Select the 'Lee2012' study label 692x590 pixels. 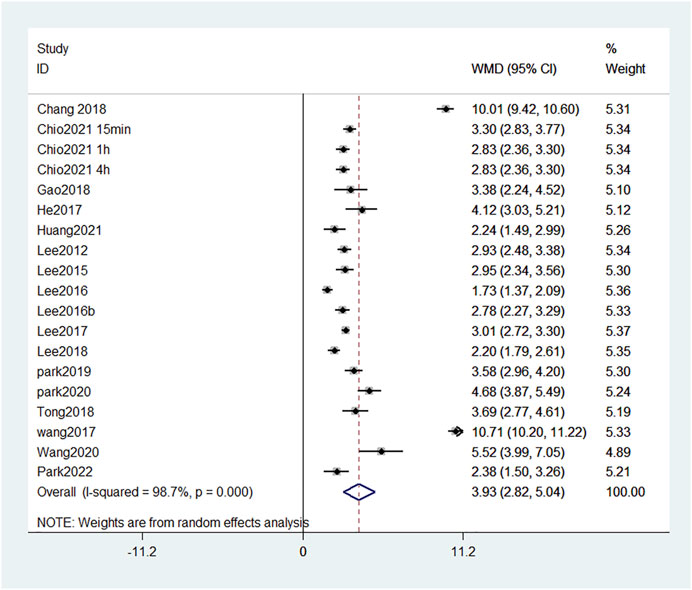click(x=62, y=251)
